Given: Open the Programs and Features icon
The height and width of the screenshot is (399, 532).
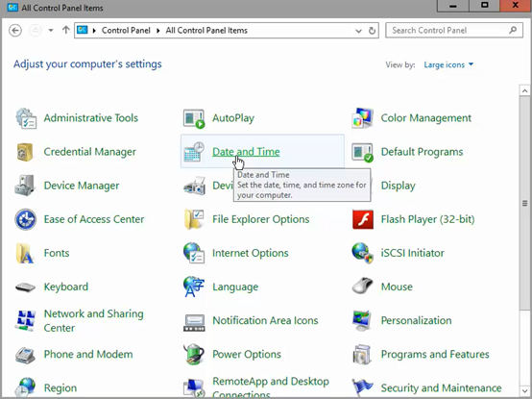Looking at the screenshot, I should pos(362,354).
